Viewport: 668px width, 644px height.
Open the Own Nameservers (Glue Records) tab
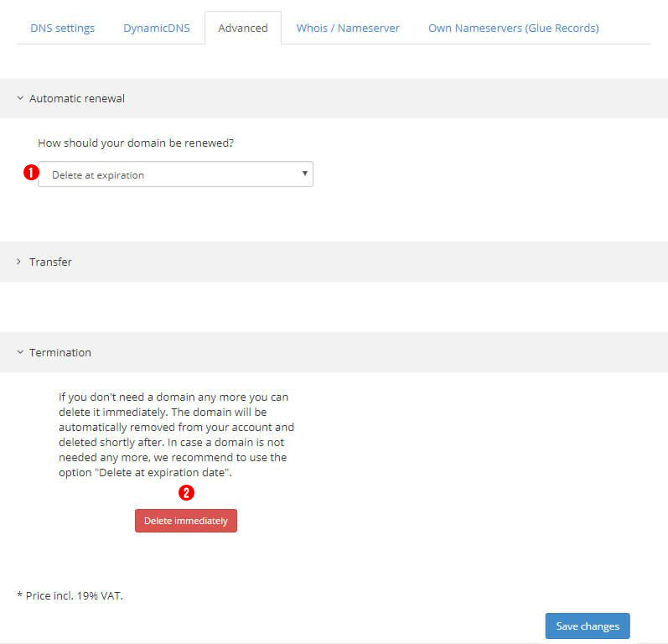pyautogui.click(x=513, y=29)
